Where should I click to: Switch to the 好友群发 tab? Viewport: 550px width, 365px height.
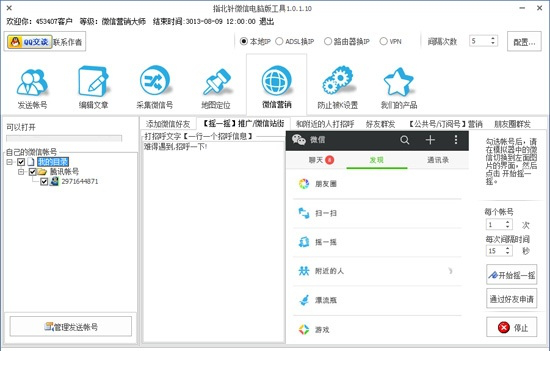[380, 124]
